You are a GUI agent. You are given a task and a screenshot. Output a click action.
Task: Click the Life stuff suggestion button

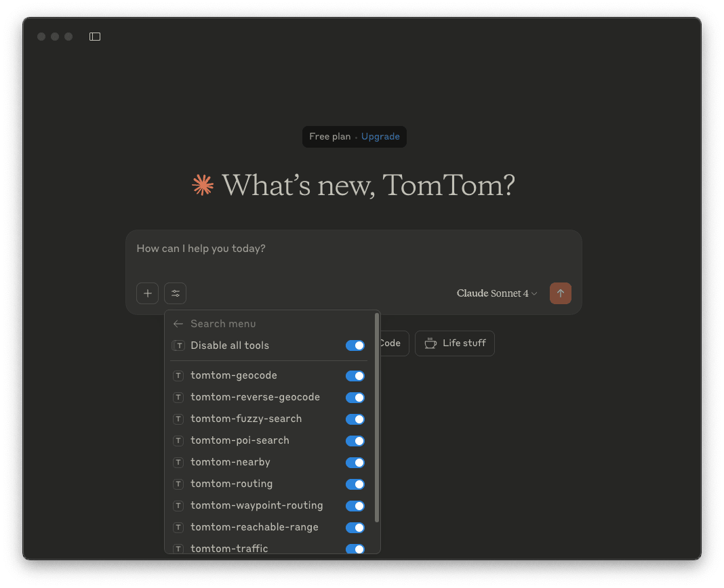point(454,343)
